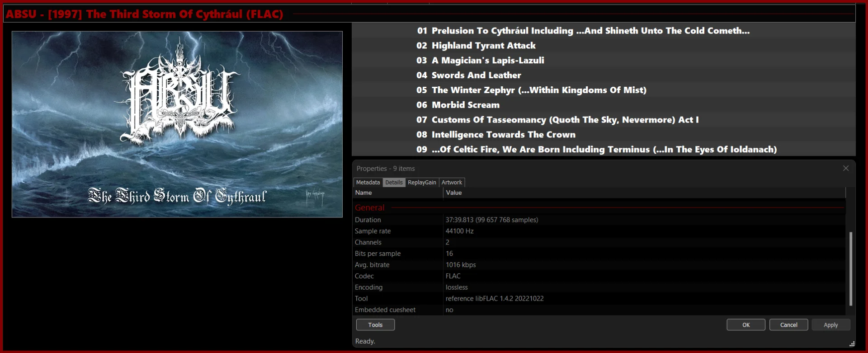This screenshot has height=353, width=868.
Task: Click the Apply button
Action: click(x=831, y=325)
